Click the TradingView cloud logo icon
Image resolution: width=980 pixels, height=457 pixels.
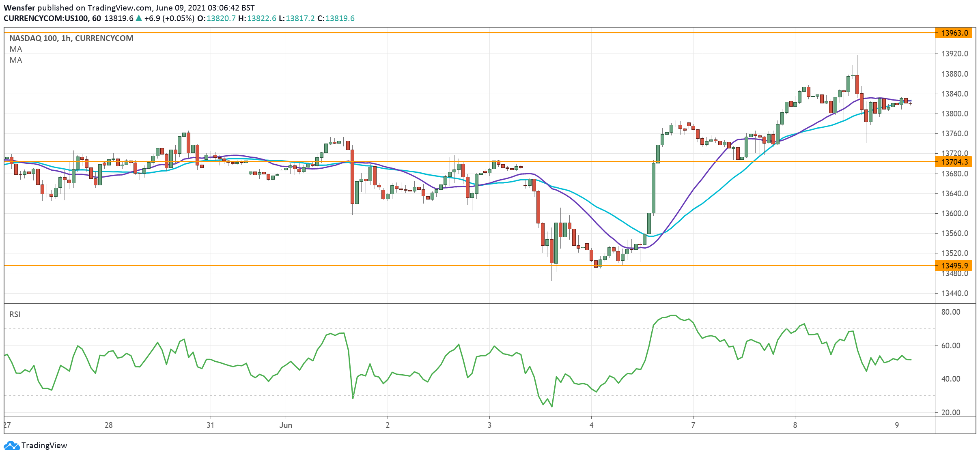(x=11, y=445)
